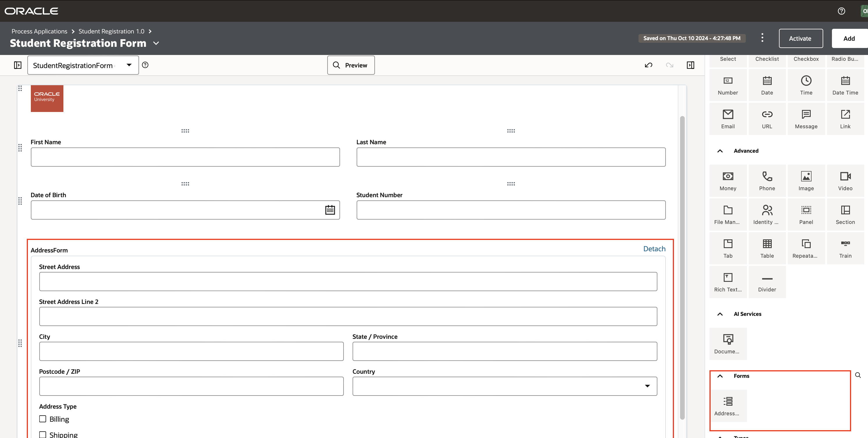Open Student Registration 1.0 breadcrumb
868x438 pixels.
pos(111,31)
